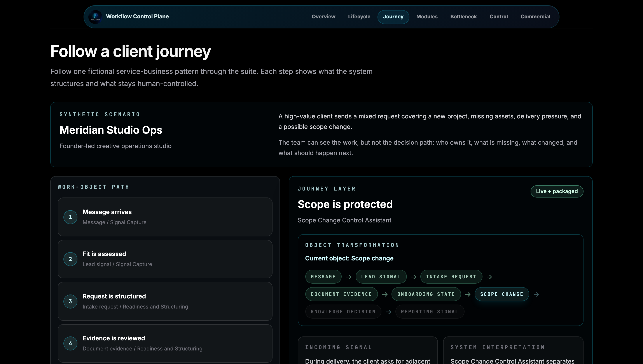Click the highlighted SCOPE CHANGE chip
643x364 pixels.
502,294
